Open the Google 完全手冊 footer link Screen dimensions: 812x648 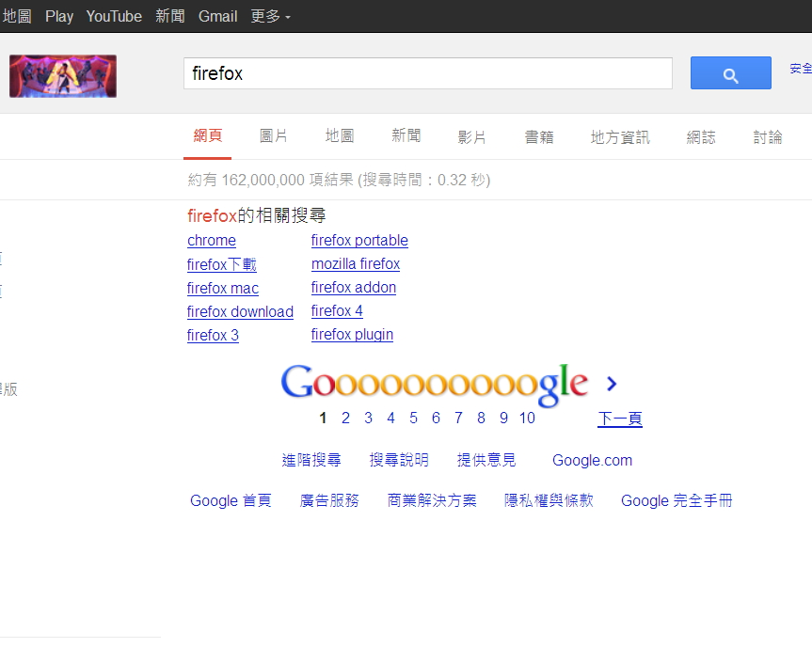pos(677,500)
